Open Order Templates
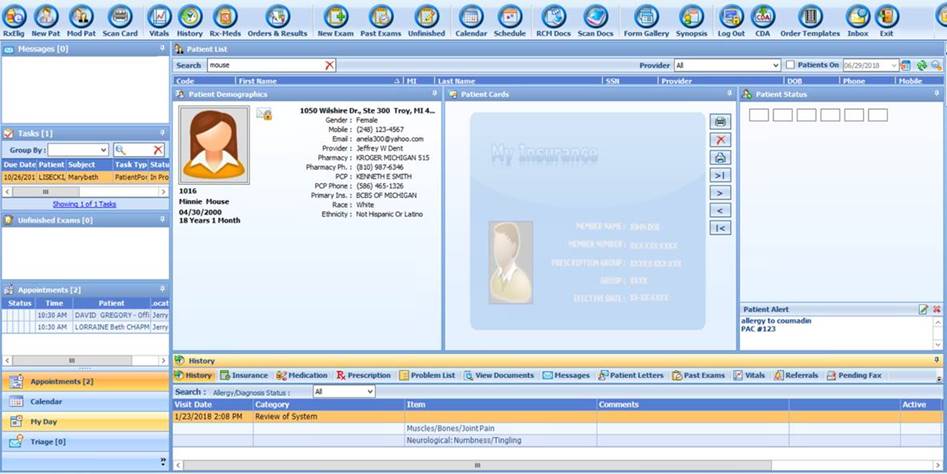947x474 pixels. tap(810, 20)
